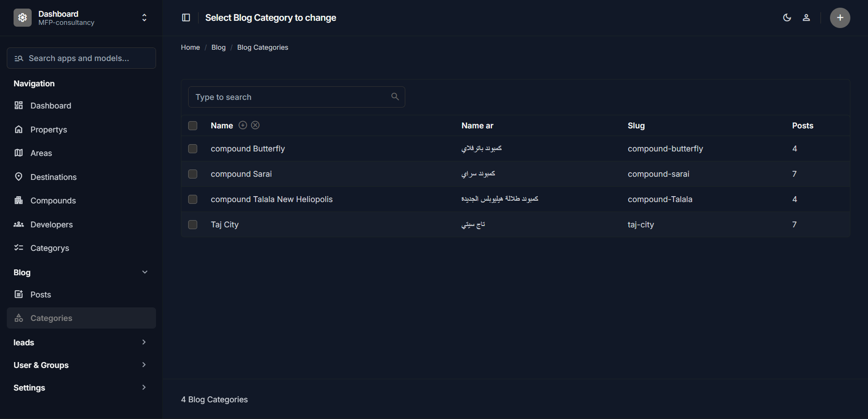The image size is (868, 419).
Task: Click the search magnifier icon in the table
Action: pos(395,97)
